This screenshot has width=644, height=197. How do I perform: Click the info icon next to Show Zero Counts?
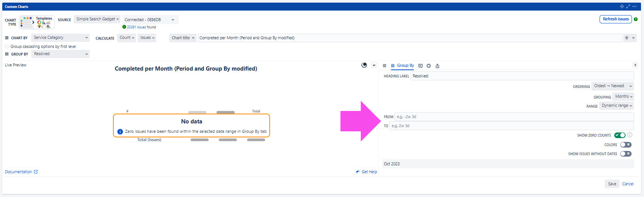tap(630, 135)
